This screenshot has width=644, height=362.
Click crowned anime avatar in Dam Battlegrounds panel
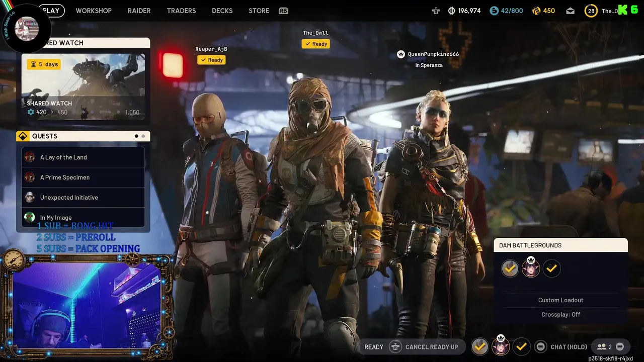[x=531, y=267]
